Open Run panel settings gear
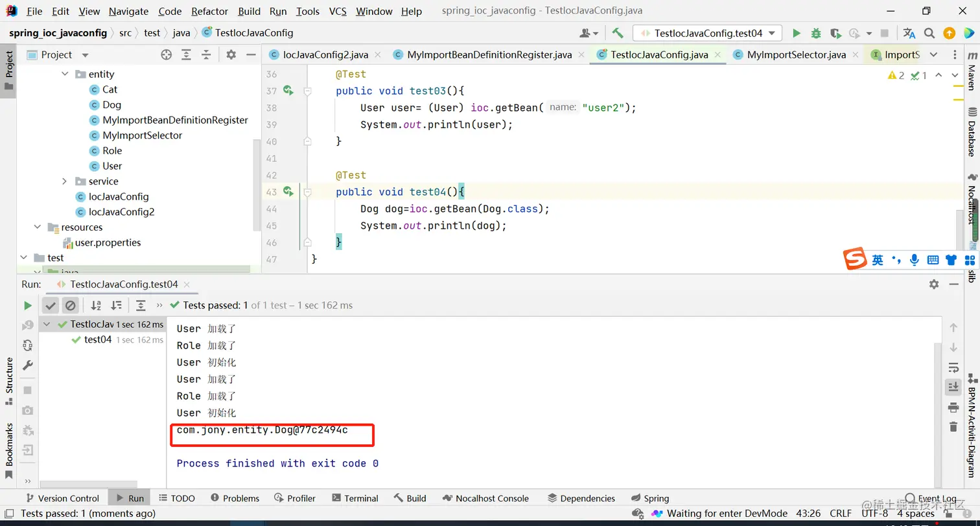980x526 pixels. (934, 284)
